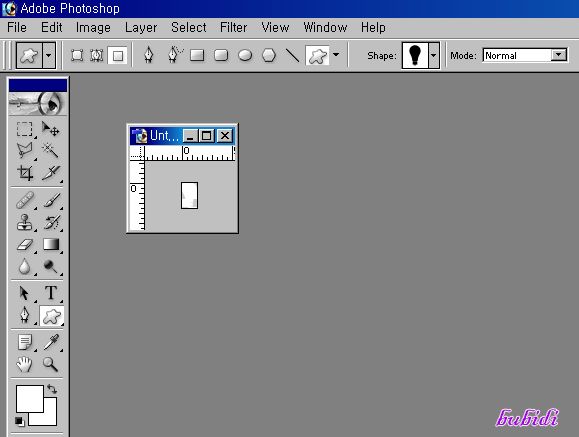579x437 pixels.
Task: Choose Polygon shape in options bar
Action: click(x=269, y=55)
